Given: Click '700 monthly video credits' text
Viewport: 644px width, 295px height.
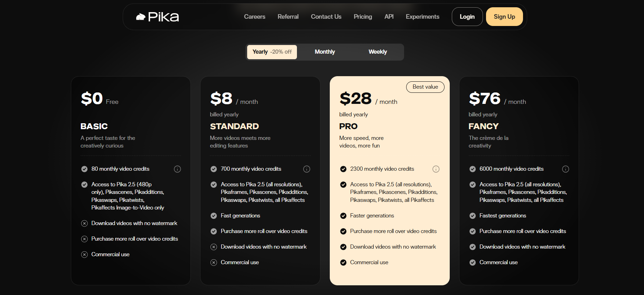Looking at the screenshot, I should coord(251,169).
